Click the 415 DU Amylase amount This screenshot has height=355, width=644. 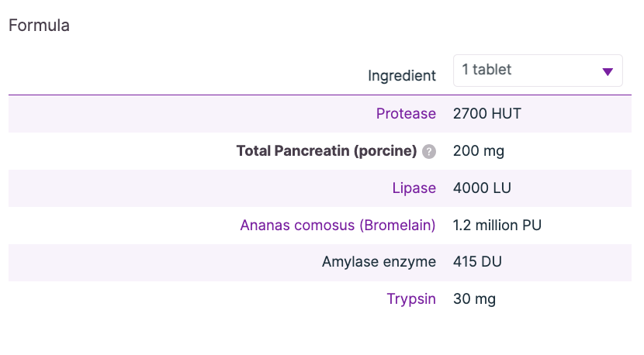pos(477,262)
